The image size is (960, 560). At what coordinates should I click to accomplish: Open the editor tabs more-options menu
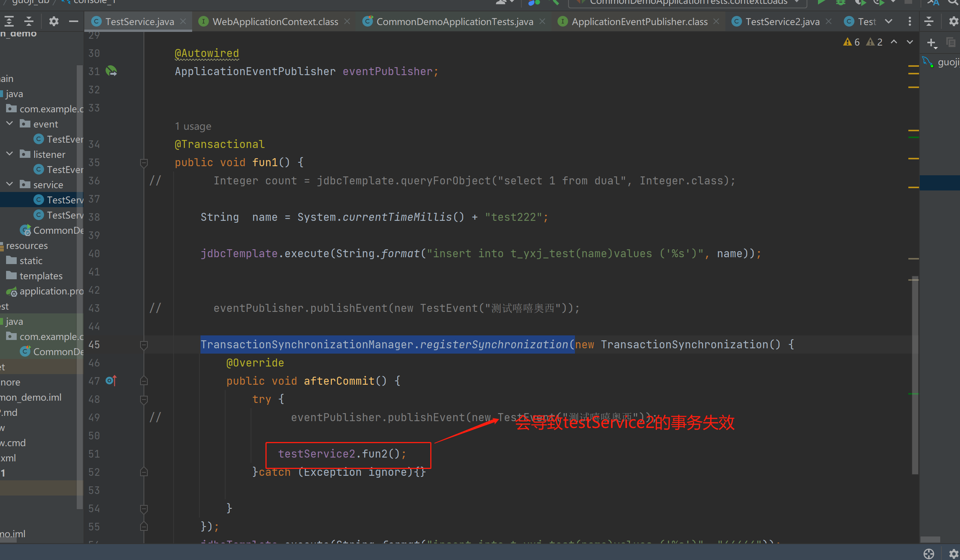tap(910, 21)
